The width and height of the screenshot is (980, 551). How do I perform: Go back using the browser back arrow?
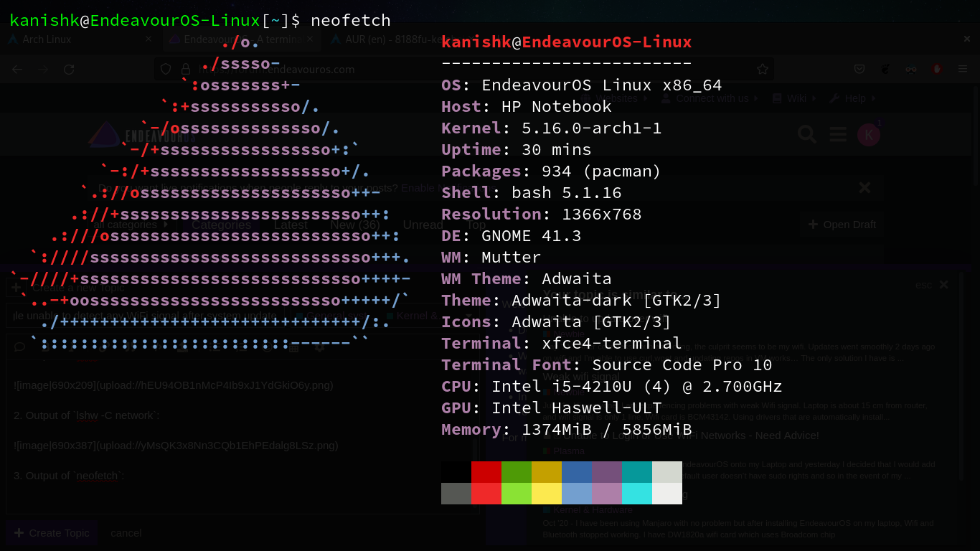click(18, 70)
